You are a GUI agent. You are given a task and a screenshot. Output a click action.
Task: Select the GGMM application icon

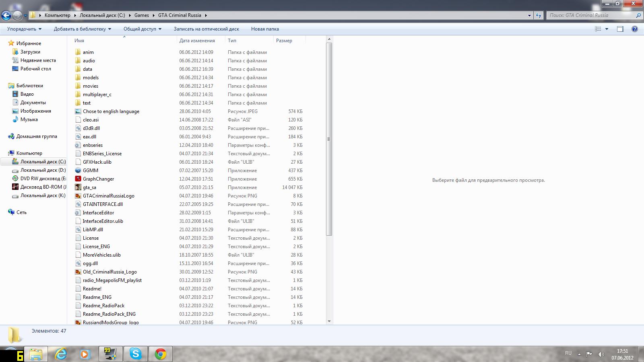coord(78,171)
